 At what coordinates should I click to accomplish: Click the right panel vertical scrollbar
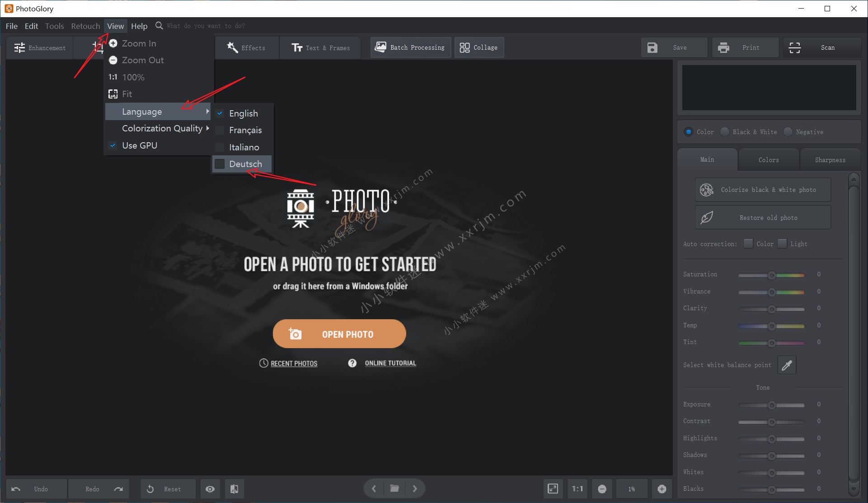(854, 334)
